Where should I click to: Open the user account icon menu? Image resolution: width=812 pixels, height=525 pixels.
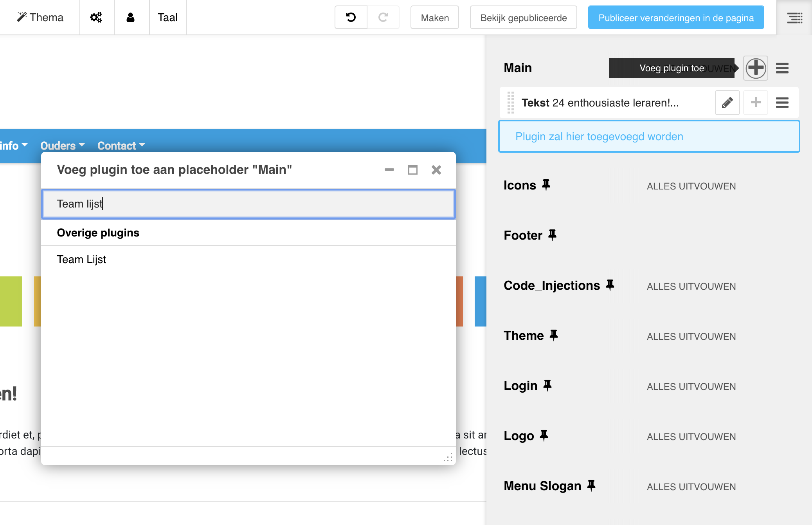pyautogui.click(x=131, y=17)
